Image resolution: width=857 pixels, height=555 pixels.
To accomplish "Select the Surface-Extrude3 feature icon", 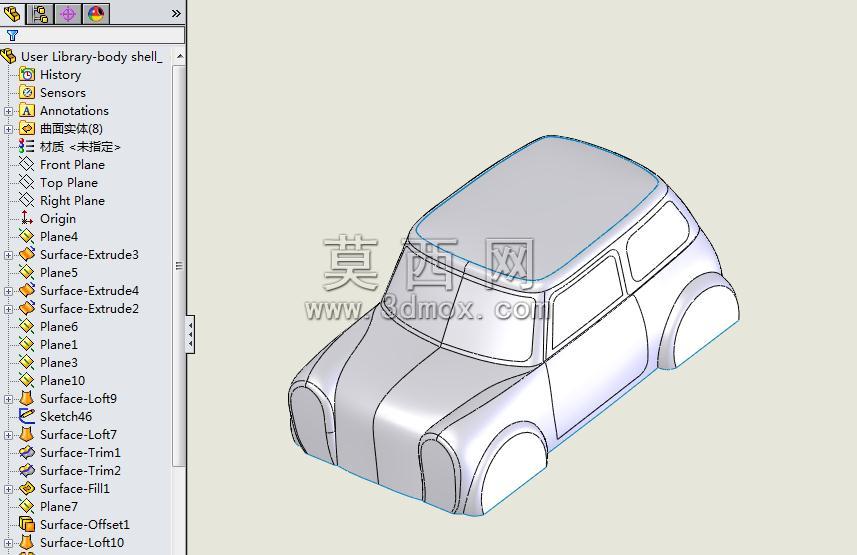I will 27,254.
